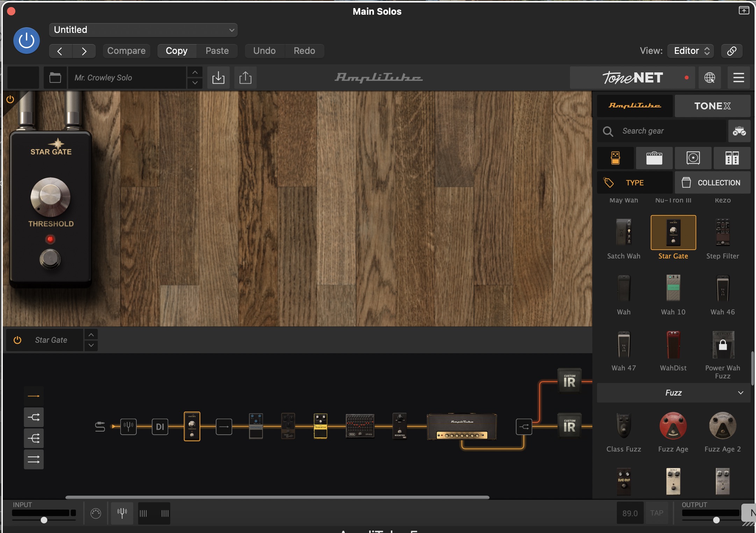
Task: Step to the previous preset with up arrow
Action: (195, 72)
